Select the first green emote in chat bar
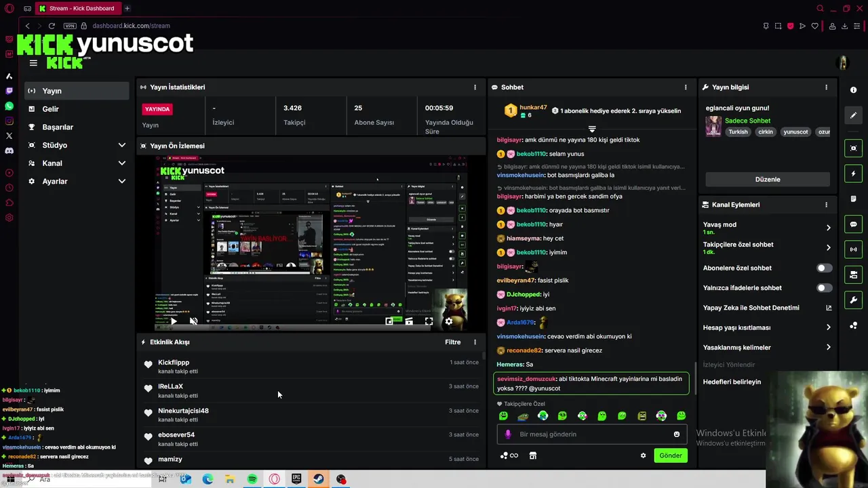Viewport: 868px width, 488px height. tap(503, 416)
